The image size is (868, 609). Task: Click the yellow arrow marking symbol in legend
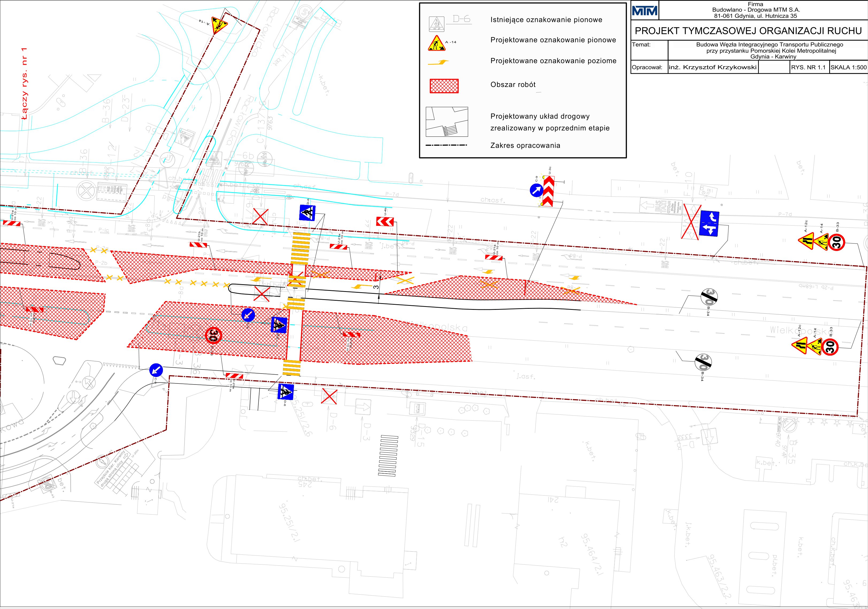tap(438, 63)
